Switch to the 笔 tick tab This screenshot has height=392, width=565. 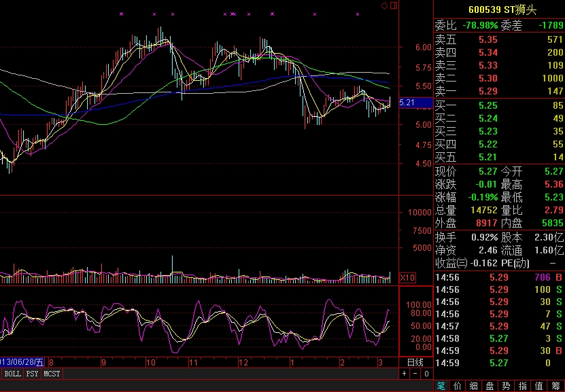(441, 387)
